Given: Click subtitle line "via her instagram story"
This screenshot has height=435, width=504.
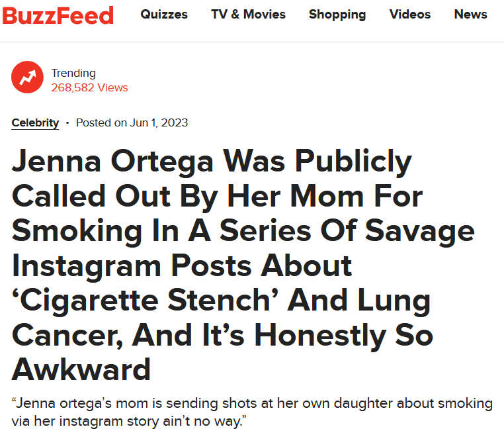Looking at the screenshot, I should [x=129, y=422].
